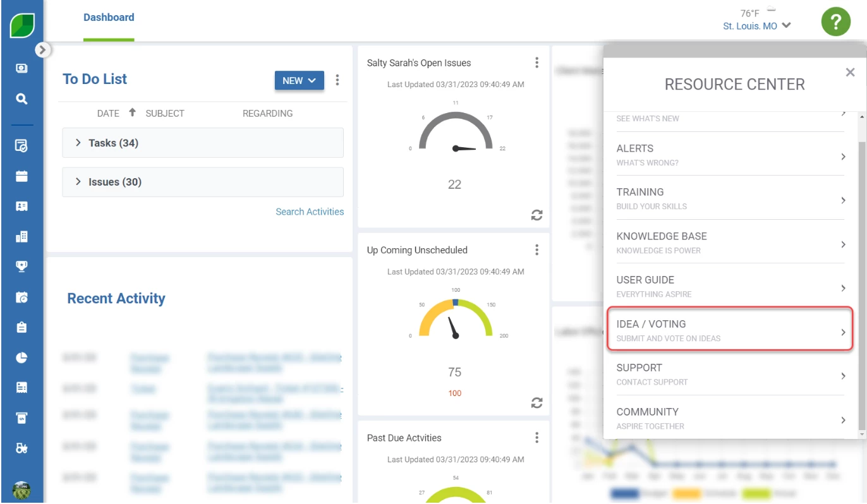Open To Do List three-dot options menu
This screenshot has width=867, height=504.
337,80
